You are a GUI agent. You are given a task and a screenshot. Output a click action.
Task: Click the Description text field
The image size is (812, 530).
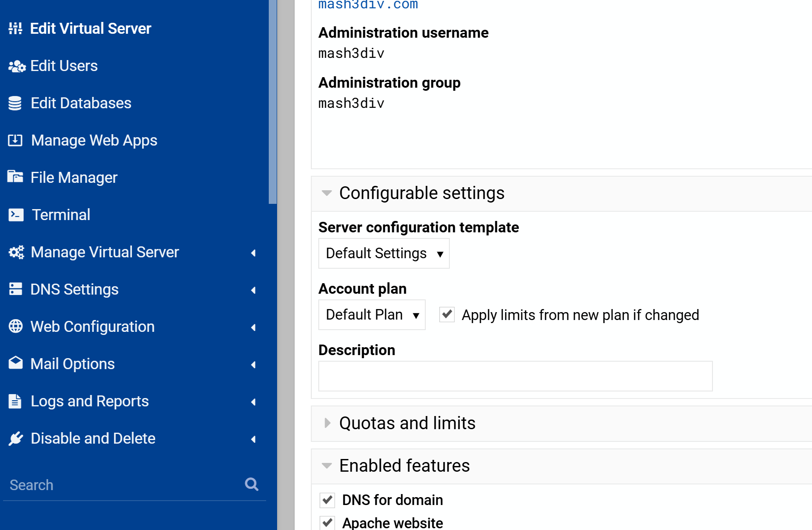515,376
